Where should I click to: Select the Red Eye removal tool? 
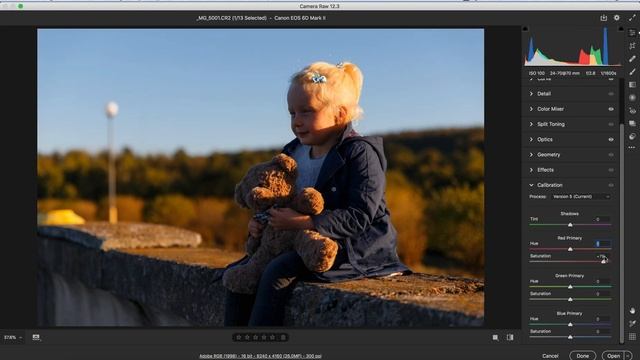(x=632, y=111)
